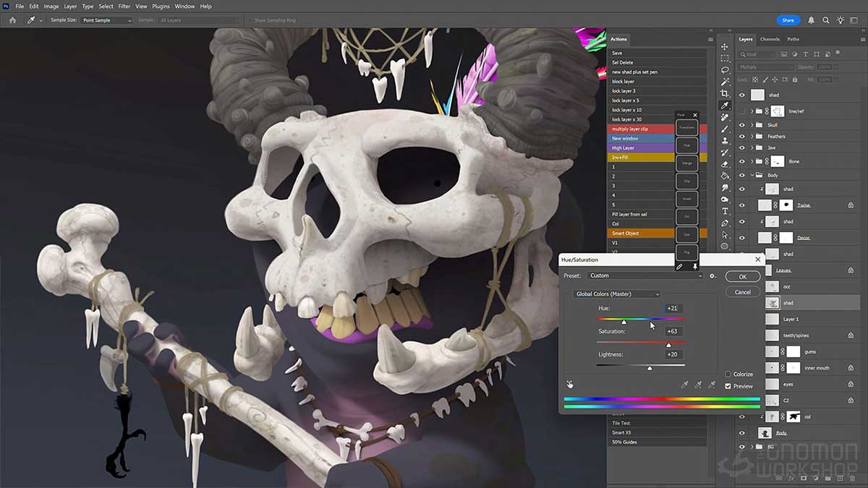
Task: Open search via the magnifying glass icon
Action: pyautogui.click(x=827, y=20)
